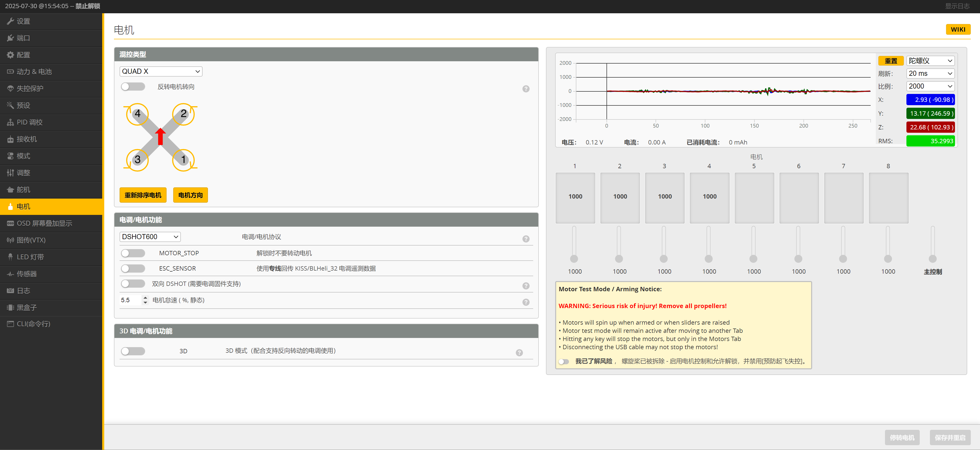Click the 电机方向 button
Viewport: 980px width, 450px height.
click(190, 195)
